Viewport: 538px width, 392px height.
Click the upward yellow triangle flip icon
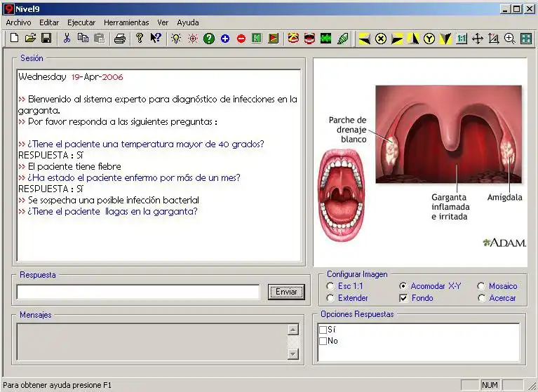(413, 39)
